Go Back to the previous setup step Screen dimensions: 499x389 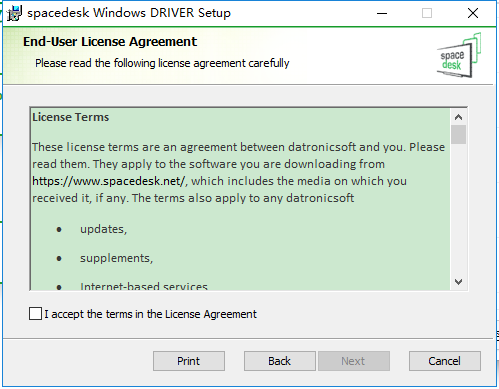280,361
